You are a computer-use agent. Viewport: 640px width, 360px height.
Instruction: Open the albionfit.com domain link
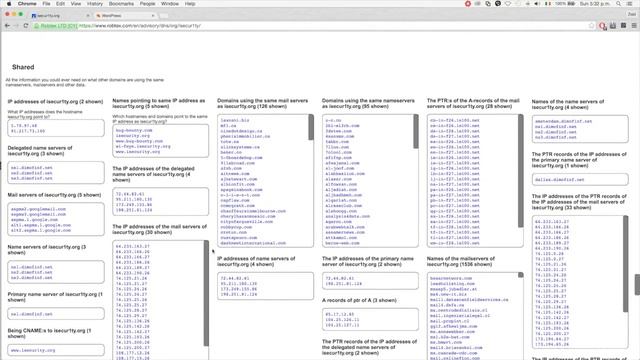(238, 184)
